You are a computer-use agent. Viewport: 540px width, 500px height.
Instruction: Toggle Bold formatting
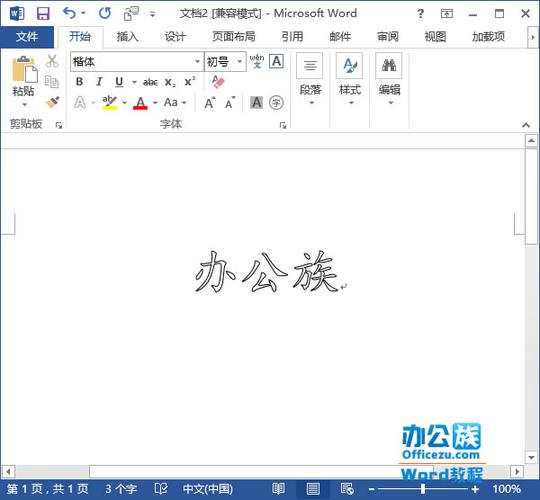coord(80,82)
